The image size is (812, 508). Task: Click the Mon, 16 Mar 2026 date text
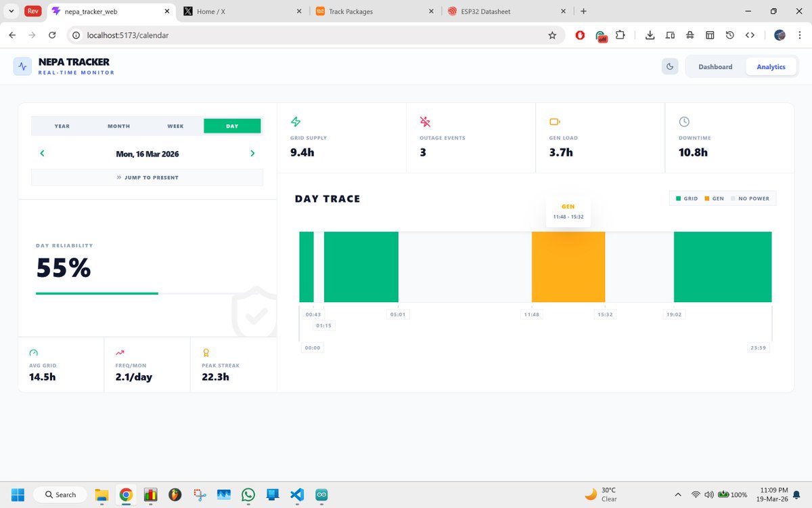click(148, 154)
